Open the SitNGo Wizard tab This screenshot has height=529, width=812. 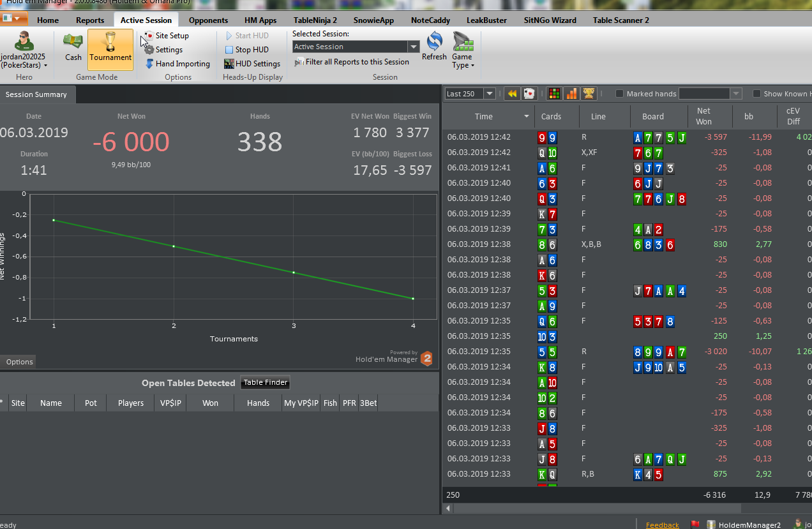(550, 20)
